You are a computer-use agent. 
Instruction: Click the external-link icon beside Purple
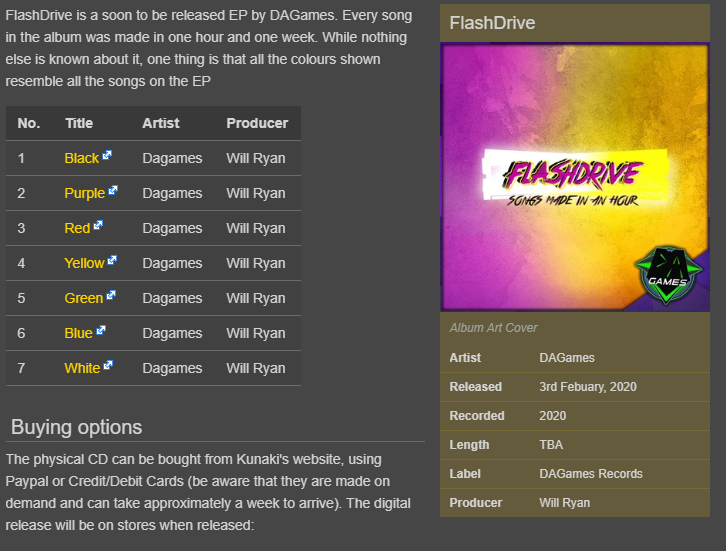click(x=113, y=190)
